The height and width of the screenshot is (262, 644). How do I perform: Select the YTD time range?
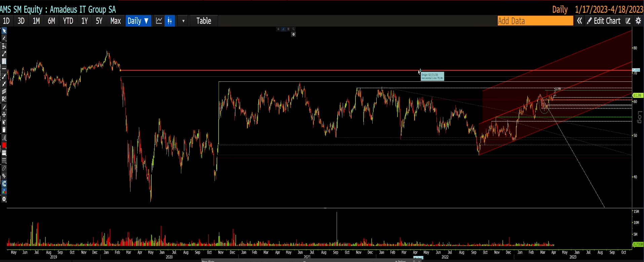pyautogui.click(x=68, y=21)
